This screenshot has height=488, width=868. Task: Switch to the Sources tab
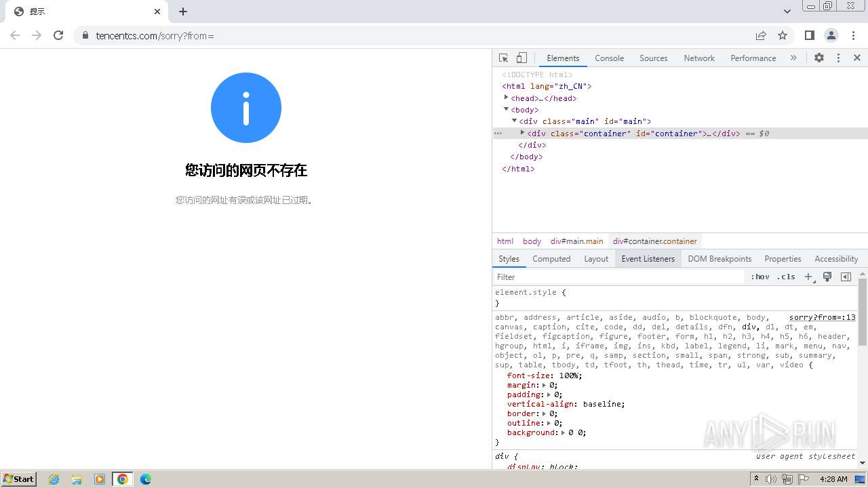[x=654, y=58]
